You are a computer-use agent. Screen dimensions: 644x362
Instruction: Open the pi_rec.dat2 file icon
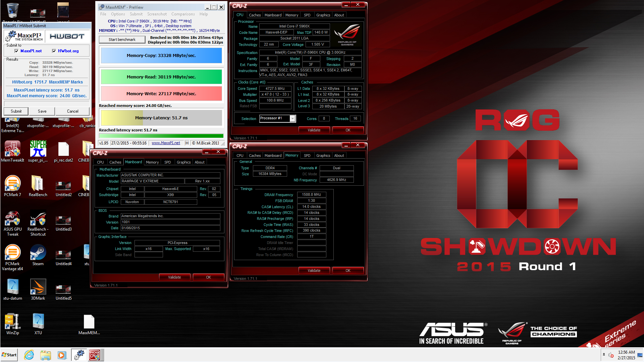63,152
